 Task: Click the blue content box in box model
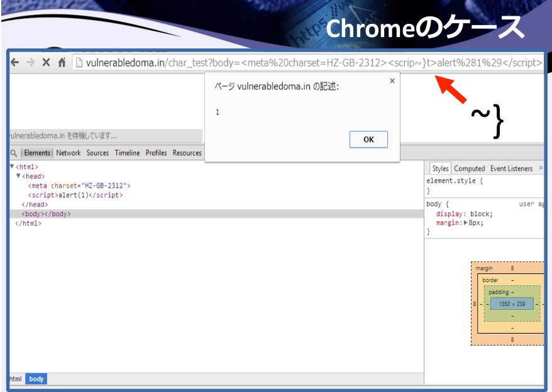pos(512,303)
